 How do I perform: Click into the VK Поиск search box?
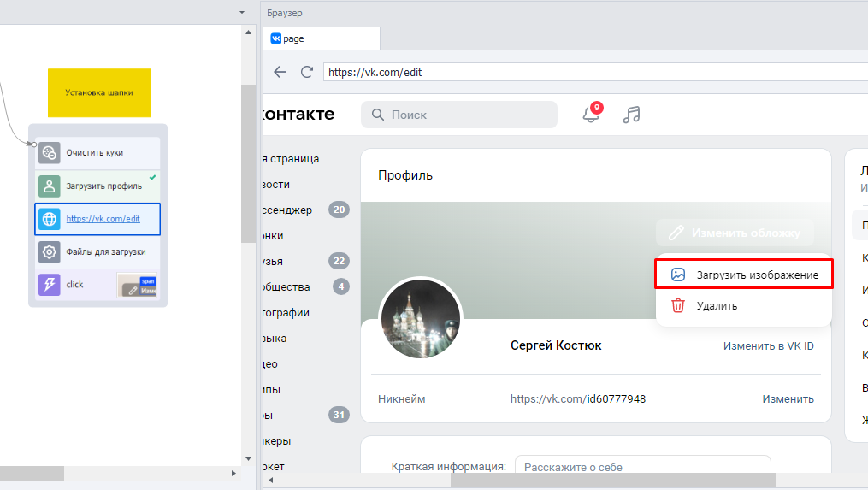coord(459,115)
